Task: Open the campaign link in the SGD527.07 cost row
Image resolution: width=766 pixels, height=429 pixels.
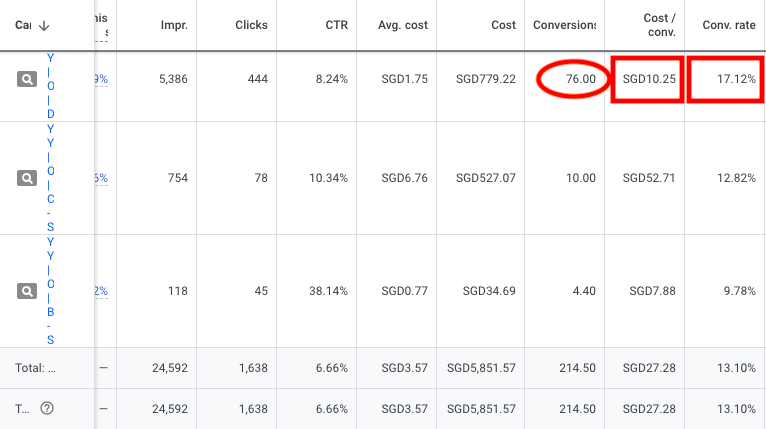Action: pos(51,178)
